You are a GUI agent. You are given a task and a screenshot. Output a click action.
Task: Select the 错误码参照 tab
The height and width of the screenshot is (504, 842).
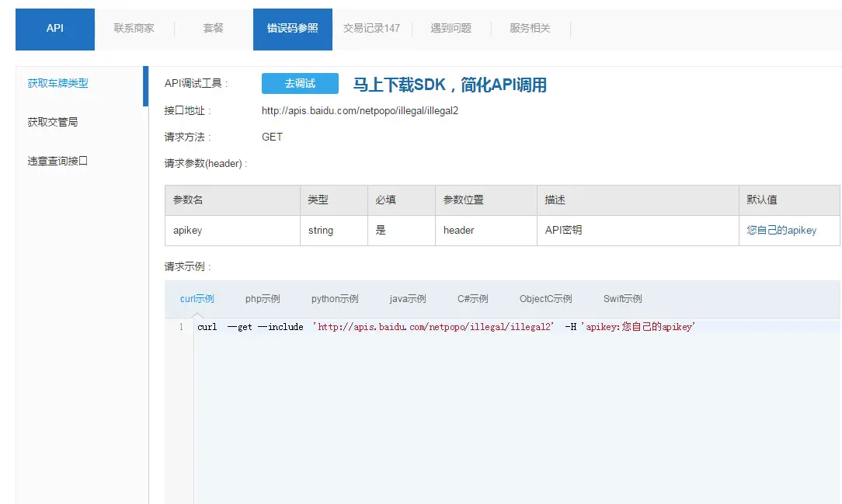[293, 29]
